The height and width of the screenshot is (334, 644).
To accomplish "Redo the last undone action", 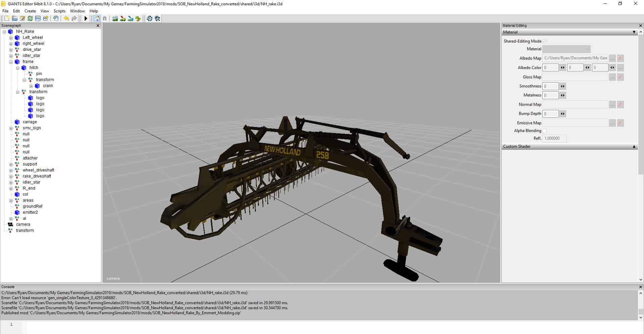I will tap(74, 18).
